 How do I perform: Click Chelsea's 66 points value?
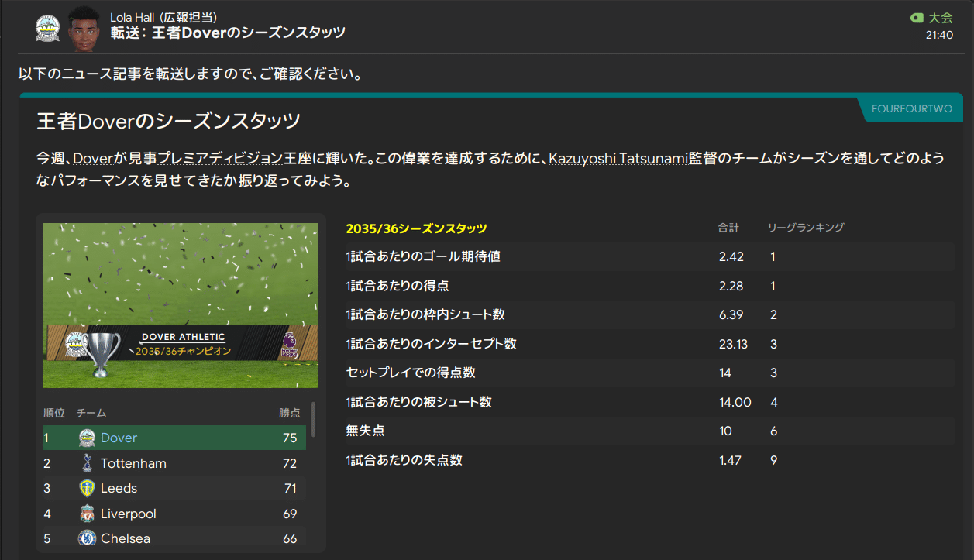290,538
